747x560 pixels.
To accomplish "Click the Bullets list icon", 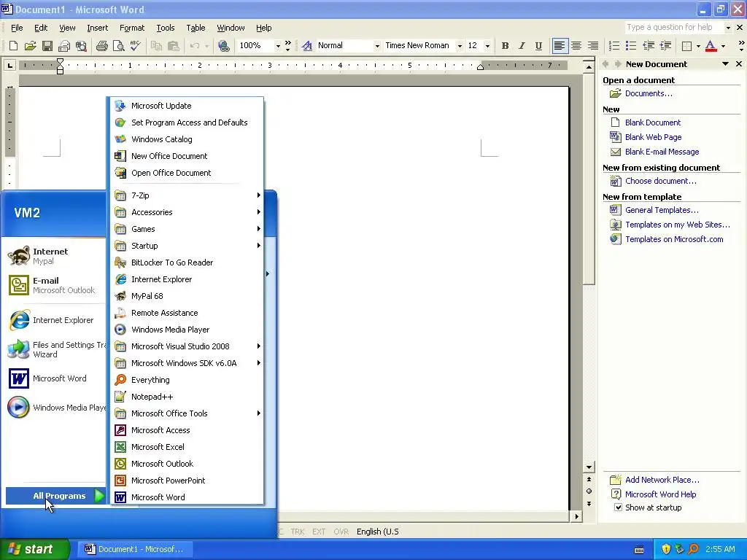I will (631, 46).
